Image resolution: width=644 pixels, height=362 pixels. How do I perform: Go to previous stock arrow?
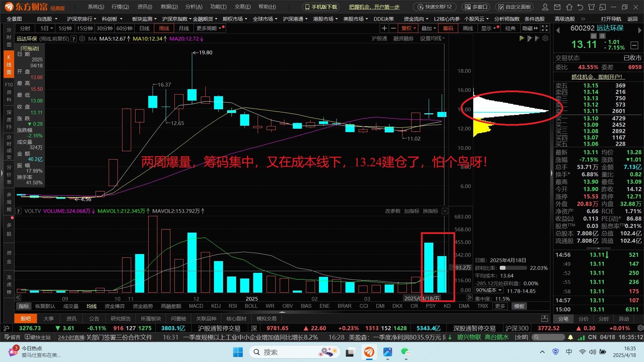[558, 31]
